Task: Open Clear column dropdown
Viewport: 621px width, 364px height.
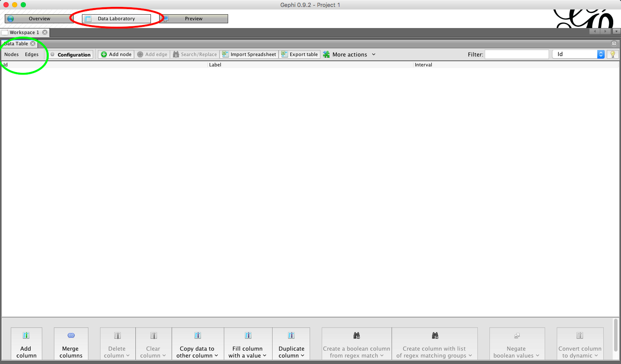Action: [x=154, y=344]
